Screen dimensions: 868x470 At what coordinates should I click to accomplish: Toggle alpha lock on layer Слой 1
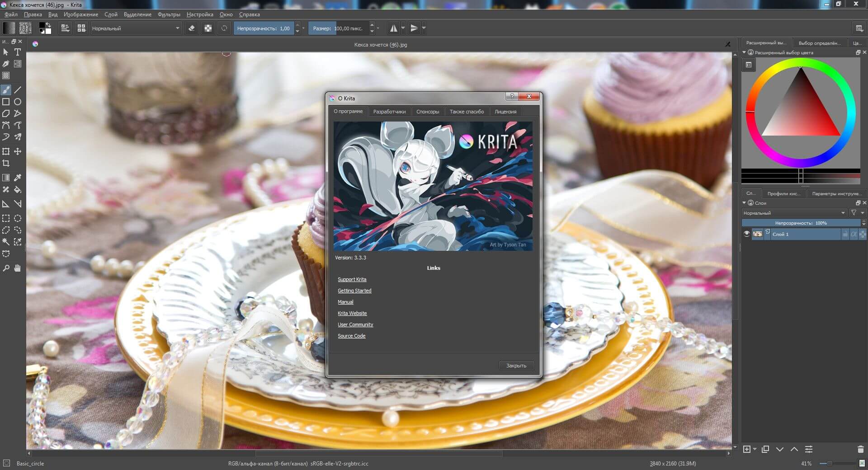click(x=863, y=234)
